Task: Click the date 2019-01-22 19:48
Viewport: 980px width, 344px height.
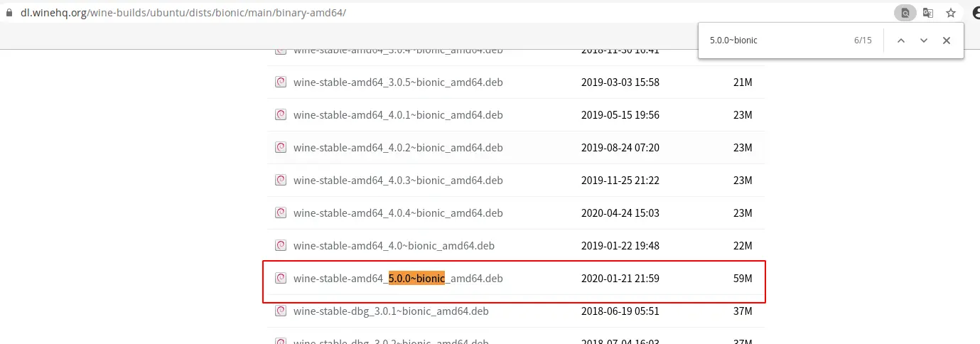Action: (620, 245)
